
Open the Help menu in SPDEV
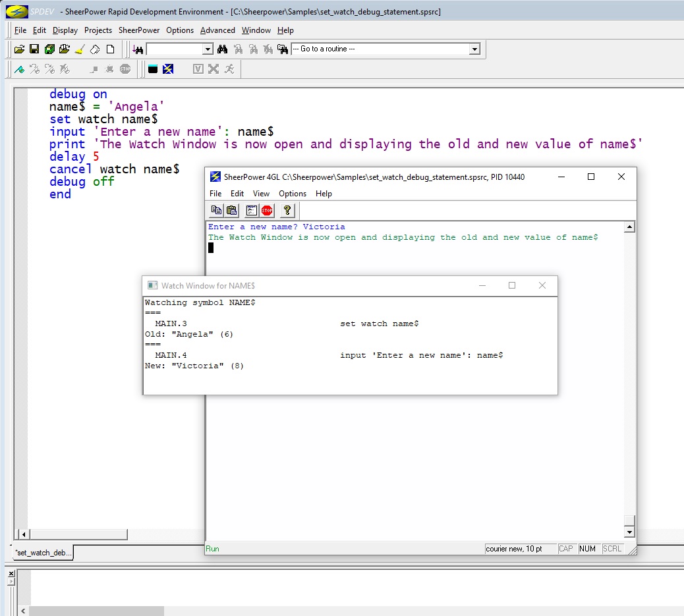tap(285, 30)
